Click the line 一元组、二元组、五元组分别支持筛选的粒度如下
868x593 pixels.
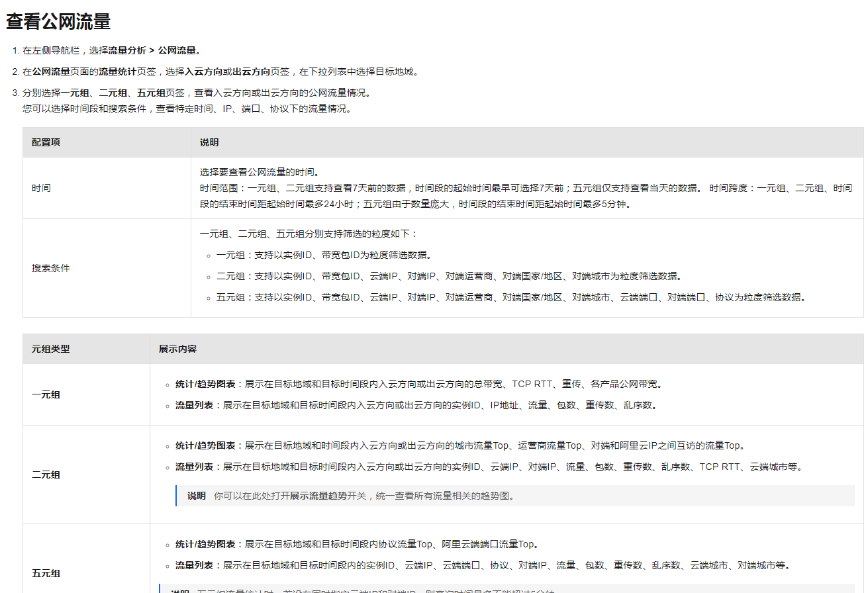(309, 234)
